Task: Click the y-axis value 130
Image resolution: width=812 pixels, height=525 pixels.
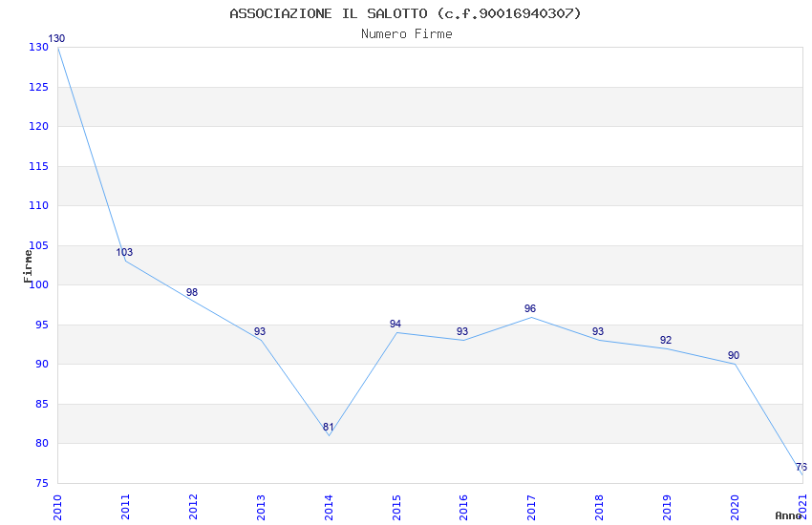Action: [39, 47]
